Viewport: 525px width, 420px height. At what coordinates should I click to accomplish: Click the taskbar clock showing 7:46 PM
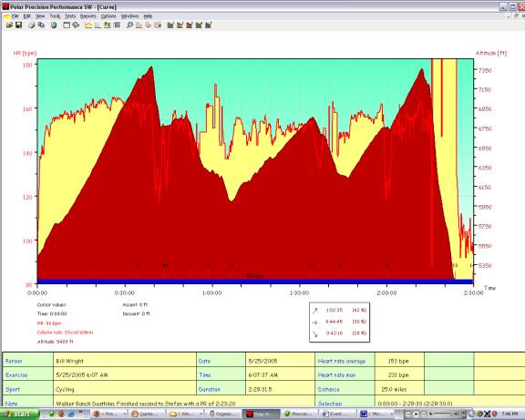[x=510, y=414]
